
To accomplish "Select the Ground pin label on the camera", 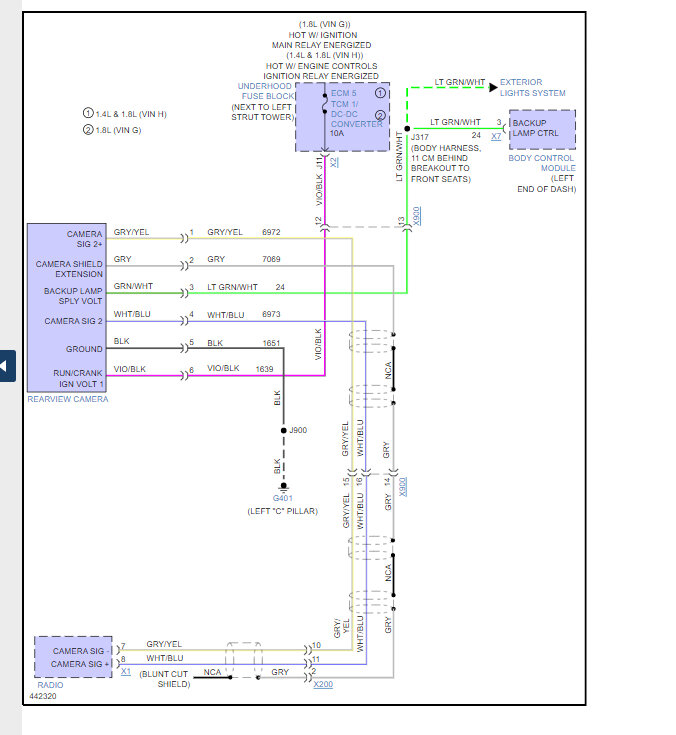I will click(84, 349).
